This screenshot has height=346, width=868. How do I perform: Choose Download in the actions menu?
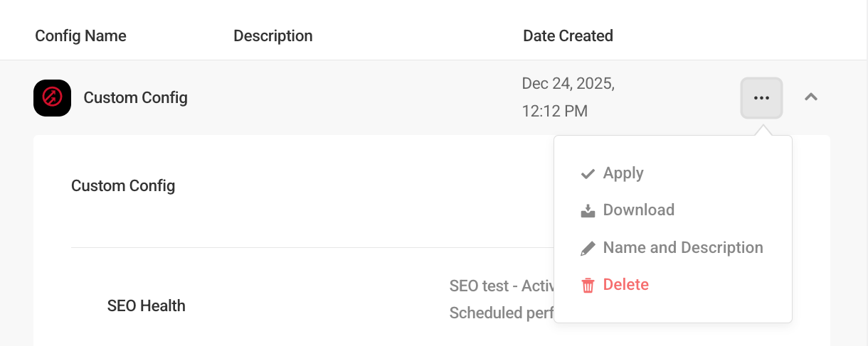638,210
